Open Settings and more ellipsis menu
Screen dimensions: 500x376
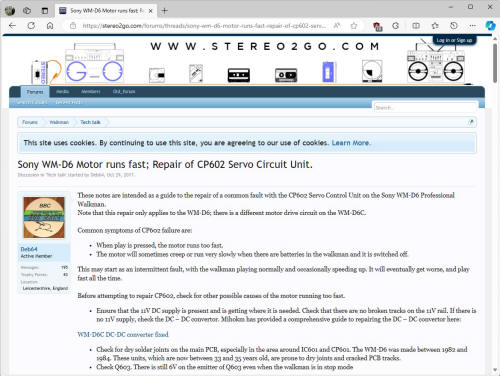pyautogui.click(x=472, y=26)
